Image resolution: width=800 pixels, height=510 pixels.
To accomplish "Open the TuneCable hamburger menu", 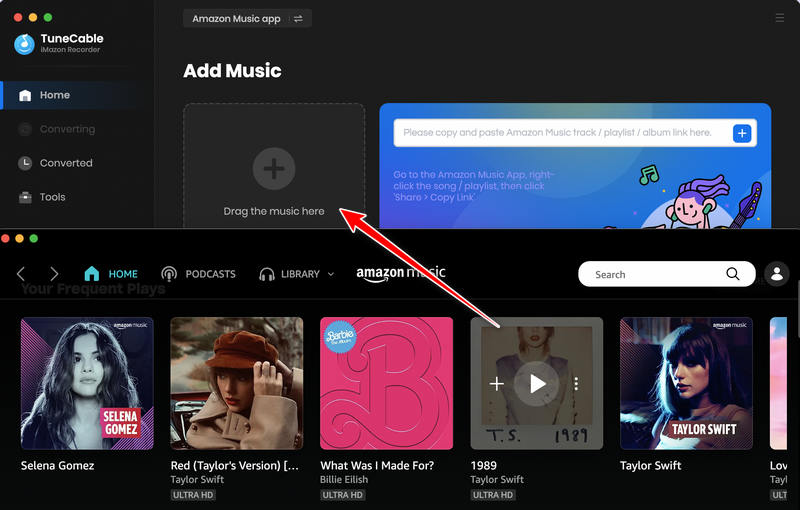I will point(780,18).
